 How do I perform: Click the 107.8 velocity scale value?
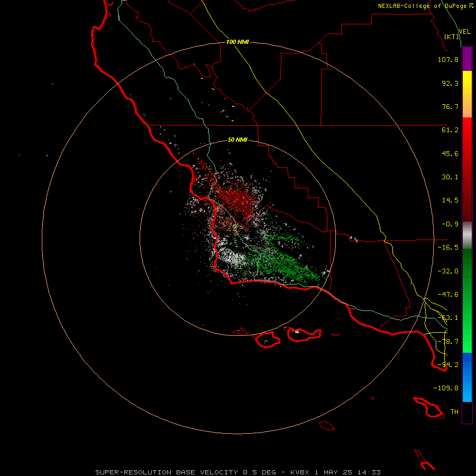(448, 59)
